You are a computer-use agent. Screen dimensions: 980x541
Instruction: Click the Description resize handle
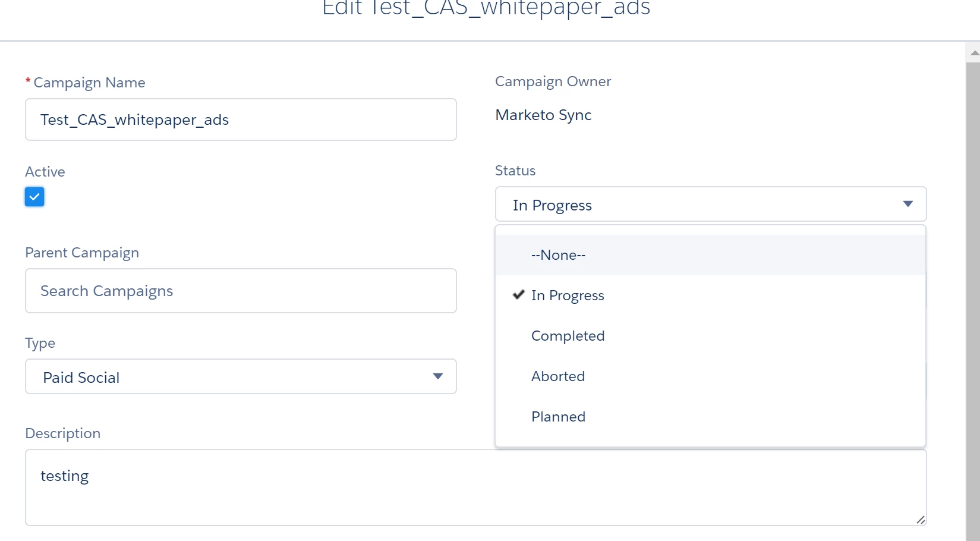tap(921, 520)
